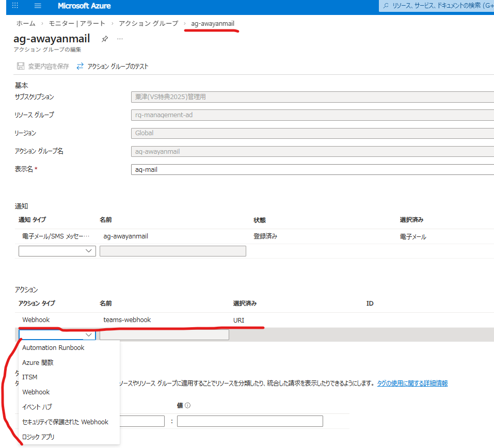This screenshot has width=494, height=448.
Task: Click 電子メール selected cell
Action: click(x=413, y=236)
